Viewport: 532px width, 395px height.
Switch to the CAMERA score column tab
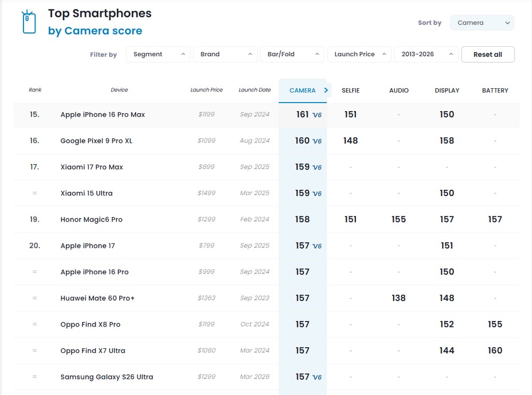point(302,90)
